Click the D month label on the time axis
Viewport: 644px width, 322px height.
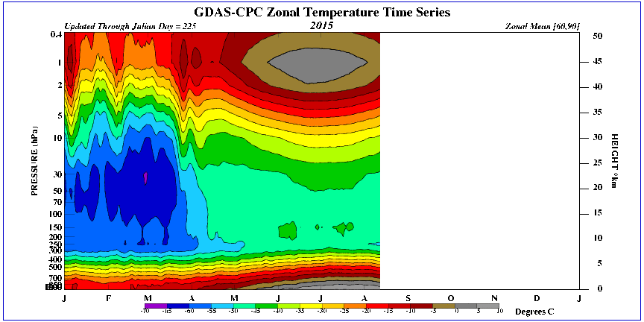click(x=537, y=297)
